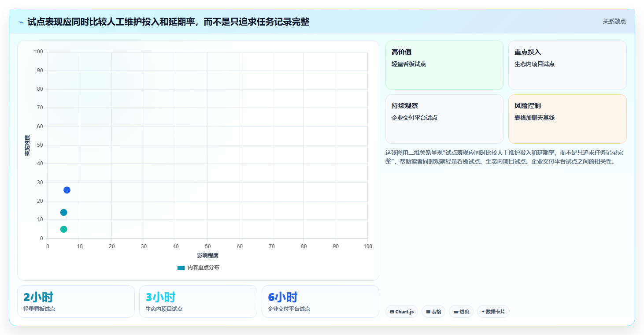
Task: Select the 3小时 stat card
Action: pos(198,301)
